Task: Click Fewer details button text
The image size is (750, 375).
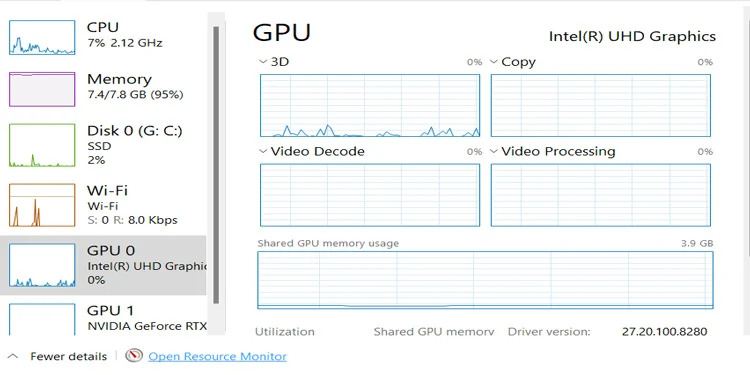Action: (68, 356)
